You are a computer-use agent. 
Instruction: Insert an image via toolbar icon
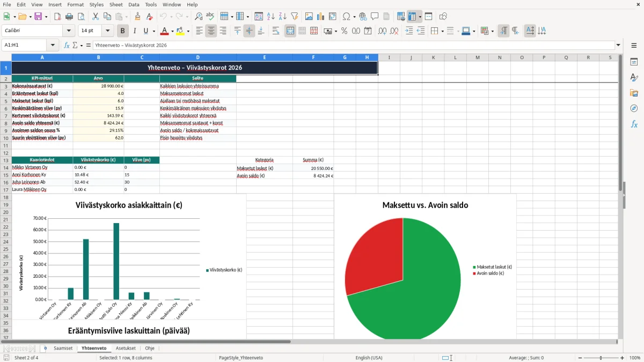pyautogui.click(x=309, y=17)
